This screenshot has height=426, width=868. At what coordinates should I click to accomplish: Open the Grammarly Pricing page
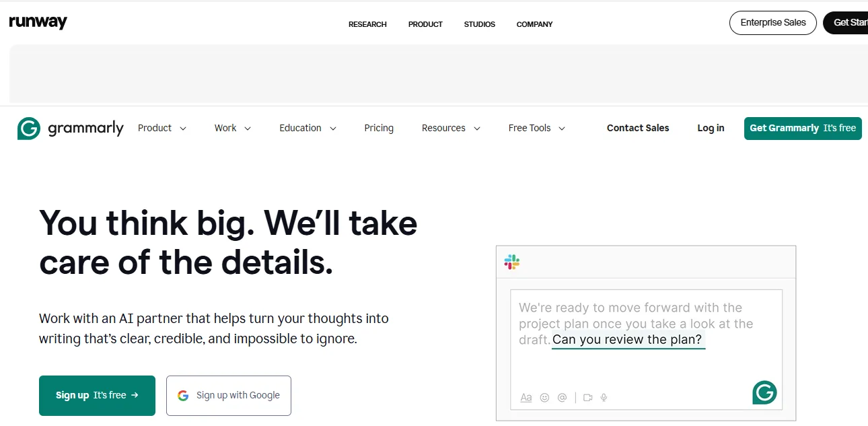coord(379,128)
